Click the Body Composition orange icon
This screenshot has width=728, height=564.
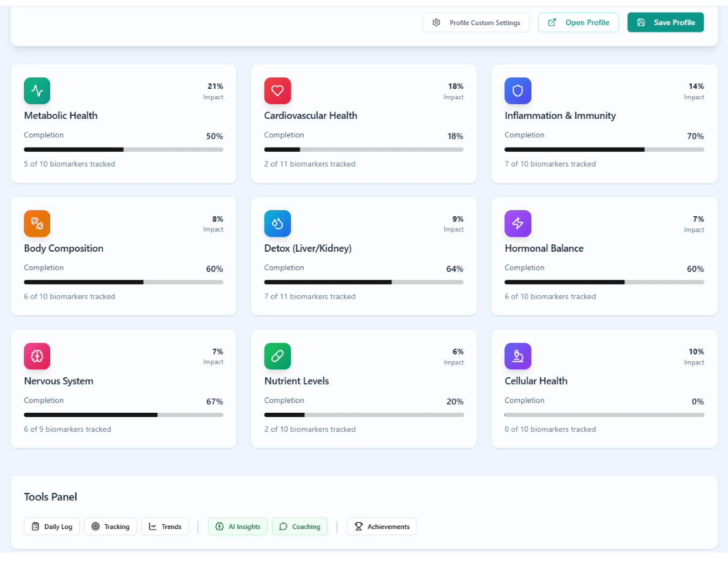click(x=37, y=224)
